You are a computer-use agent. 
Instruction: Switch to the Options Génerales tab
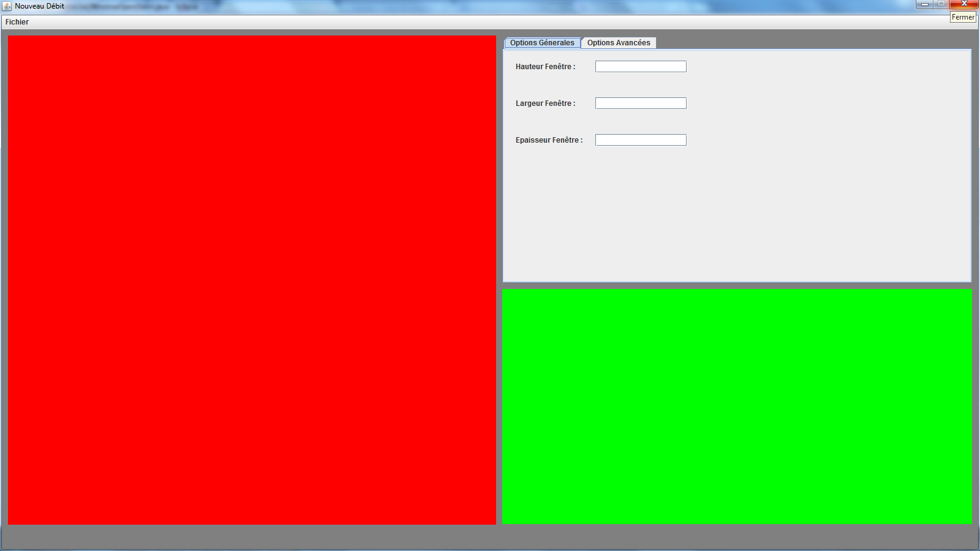[x=542, y=43]
